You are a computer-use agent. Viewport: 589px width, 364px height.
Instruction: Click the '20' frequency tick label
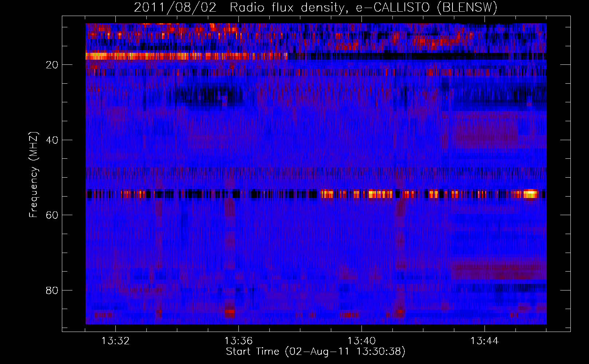coord(52,65)
